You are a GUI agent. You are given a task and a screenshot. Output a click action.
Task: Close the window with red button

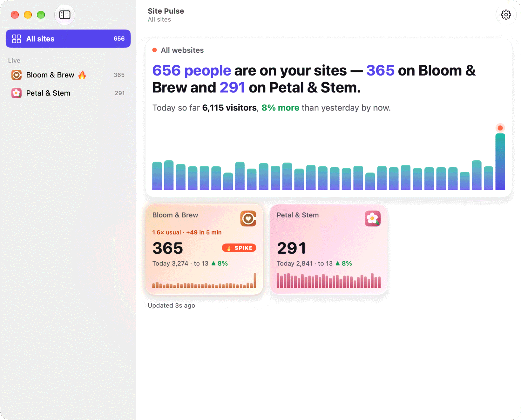tap(15, 15)
